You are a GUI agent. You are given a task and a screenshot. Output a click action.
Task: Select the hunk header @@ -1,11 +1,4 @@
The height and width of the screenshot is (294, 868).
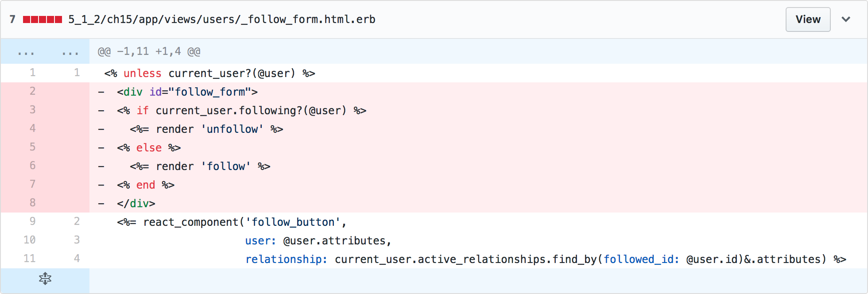149,51
